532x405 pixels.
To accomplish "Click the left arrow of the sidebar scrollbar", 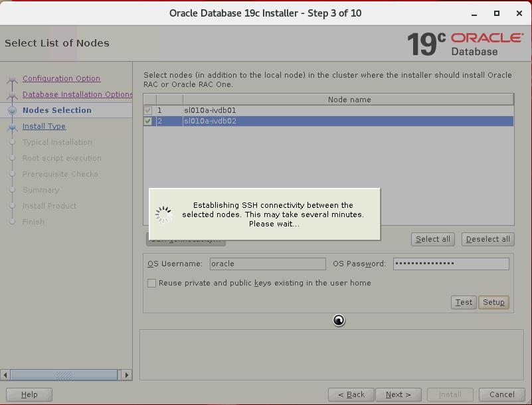I will tap(6, 374).
